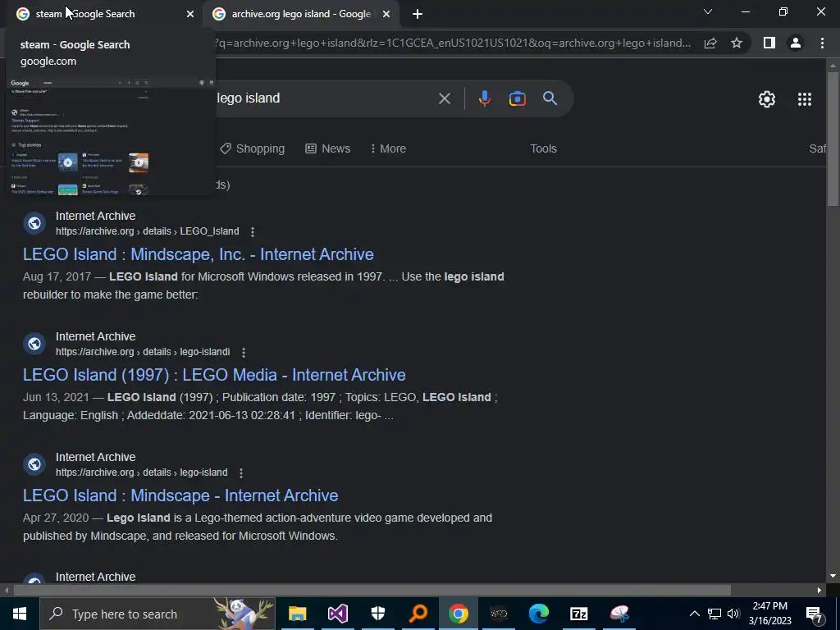Click the horizontal scrollbar right arrow
The image size is (840, 630).
coord(819,591)
